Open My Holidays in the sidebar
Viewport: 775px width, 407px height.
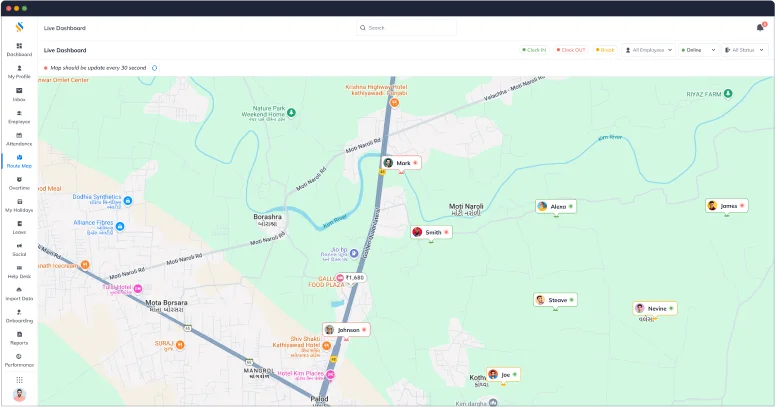pyautogui.click(x=19, y=205)
